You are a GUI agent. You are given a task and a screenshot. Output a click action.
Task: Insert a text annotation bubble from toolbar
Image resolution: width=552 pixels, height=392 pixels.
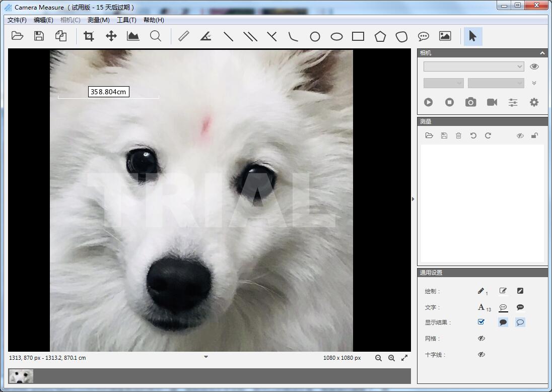424,36
